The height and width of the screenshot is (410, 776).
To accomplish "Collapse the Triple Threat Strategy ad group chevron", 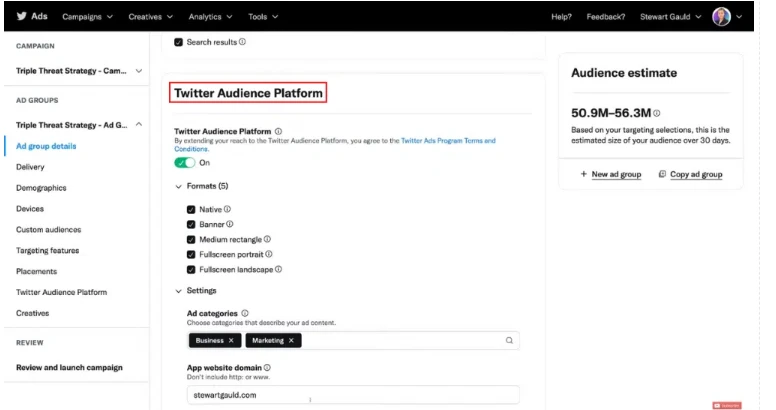I will [x=139, y=124].
